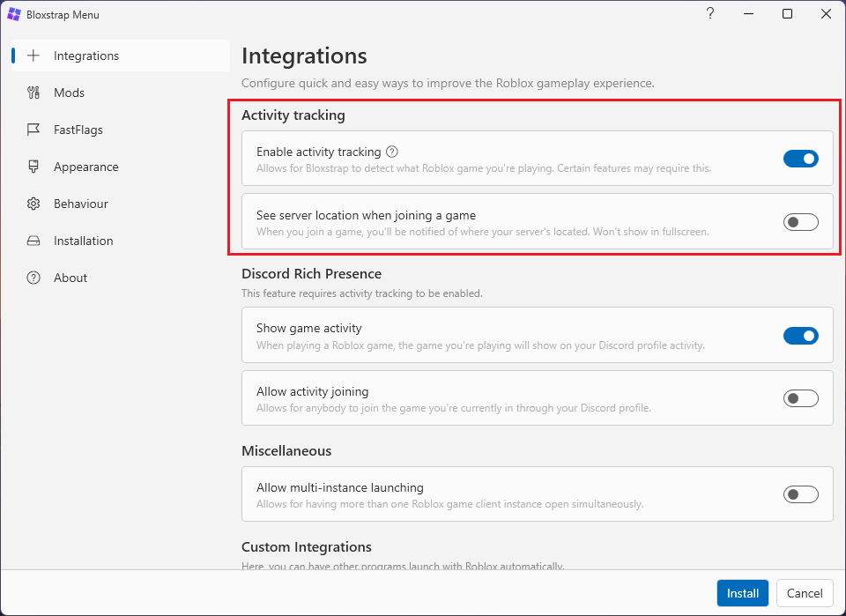
Task: Open the Mods page
Action: click(x=70, y=93)
